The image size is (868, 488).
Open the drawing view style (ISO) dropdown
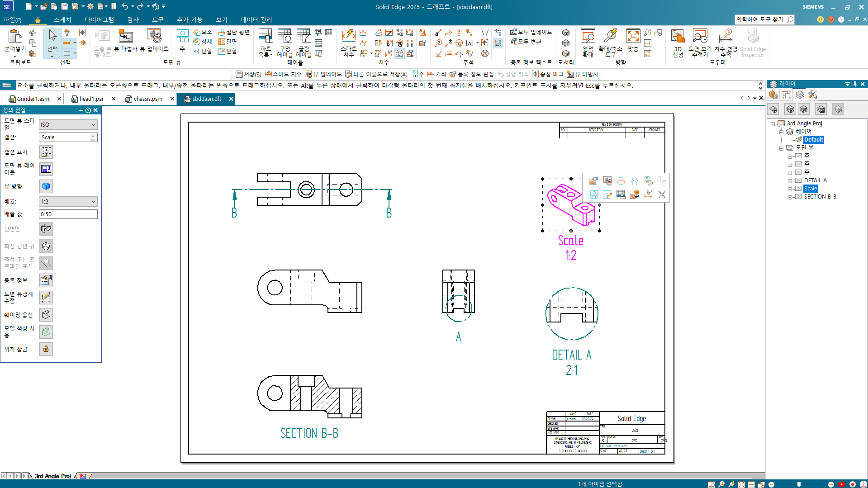(68, 125)
